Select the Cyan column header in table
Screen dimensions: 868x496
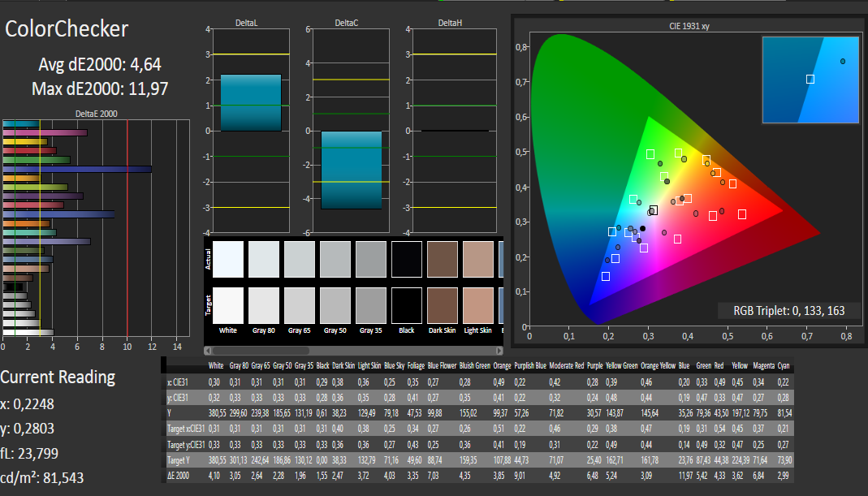tap(783, 367)
